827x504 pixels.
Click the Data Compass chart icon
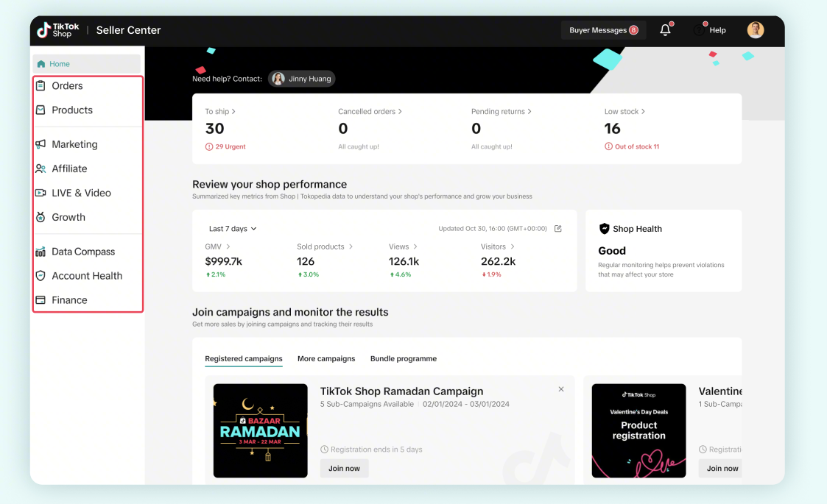pos(41,252)
